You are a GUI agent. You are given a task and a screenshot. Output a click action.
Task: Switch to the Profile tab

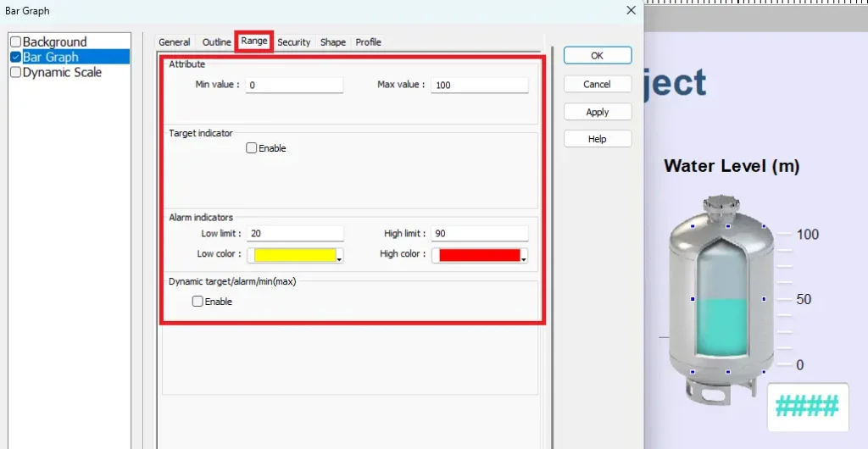[368, 42]
